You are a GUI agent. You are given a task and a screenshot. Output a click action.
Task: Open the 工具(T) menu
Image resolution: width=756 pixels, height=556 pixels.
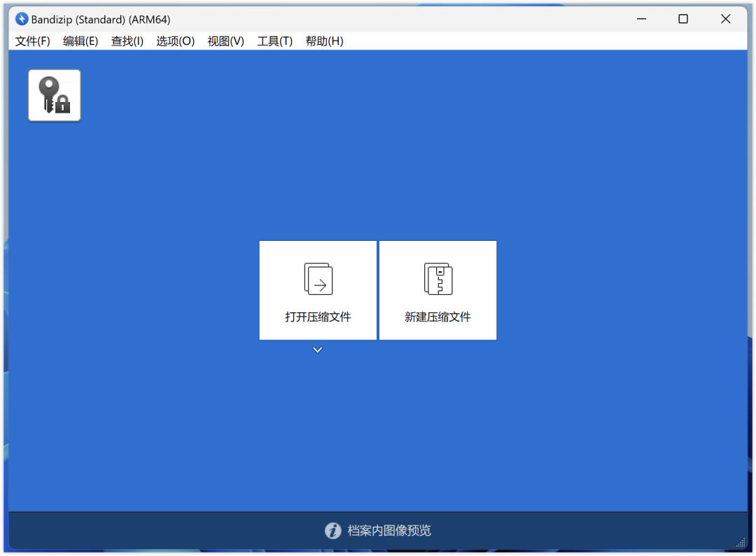click(x=274, y=41)
